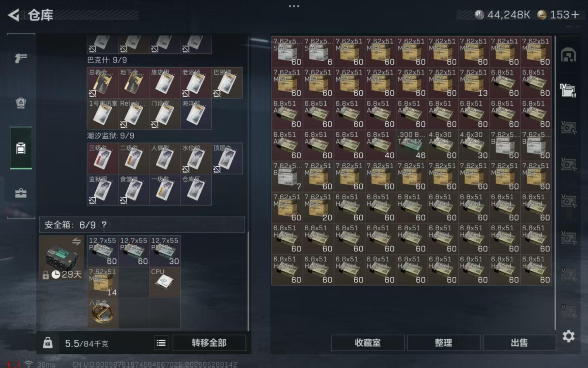Select 7.62x51 M61 stack of 13
Screen dimensions: 588x368
474,83
